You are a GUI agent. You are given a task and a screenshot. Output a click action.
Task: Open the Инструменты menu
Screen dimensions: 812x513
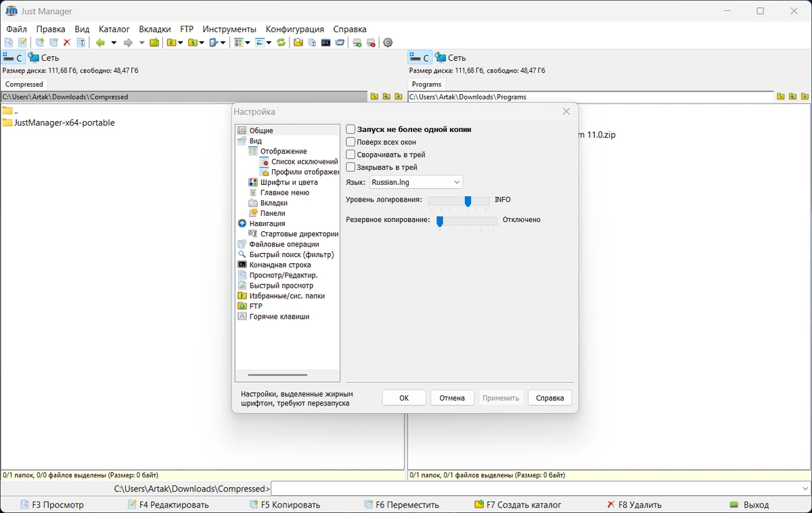tap(229, 29)
